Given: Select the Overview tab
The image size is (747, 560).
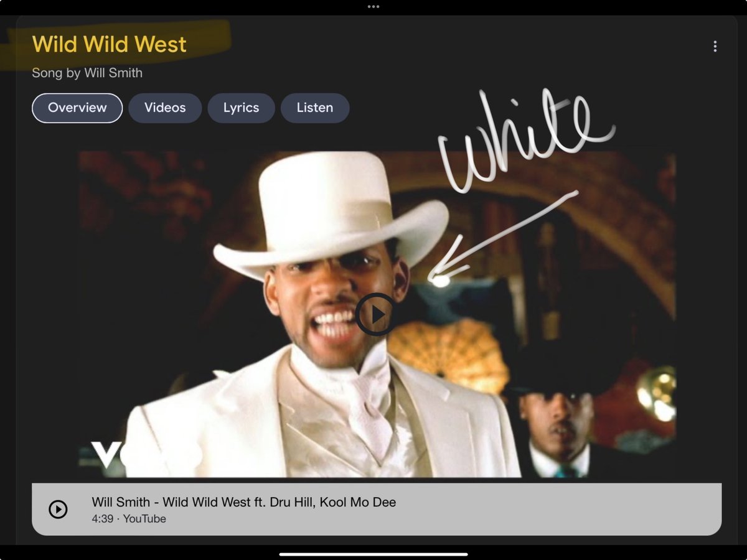Looking at the screenshot, I should (x=77, y=108).
